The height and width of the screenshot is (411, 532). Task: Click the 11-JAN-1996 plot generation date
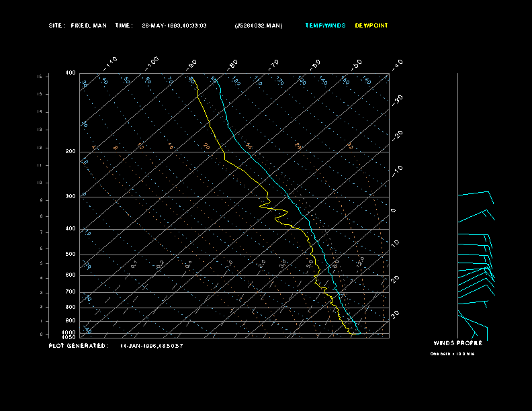[x=152, y=346]
